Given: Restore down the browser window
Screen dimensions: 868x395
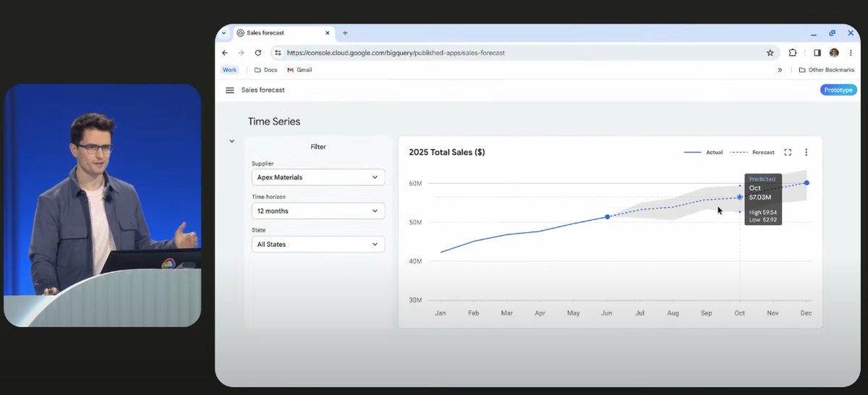Looking at the screenshot, I should [x=832, y=33].
